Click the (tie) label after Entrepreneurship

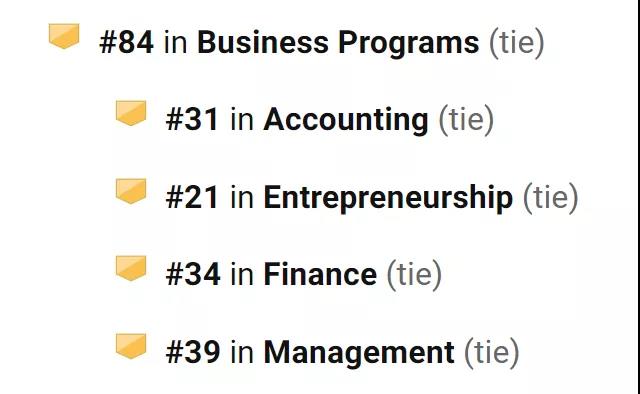[x=551, y=198]
